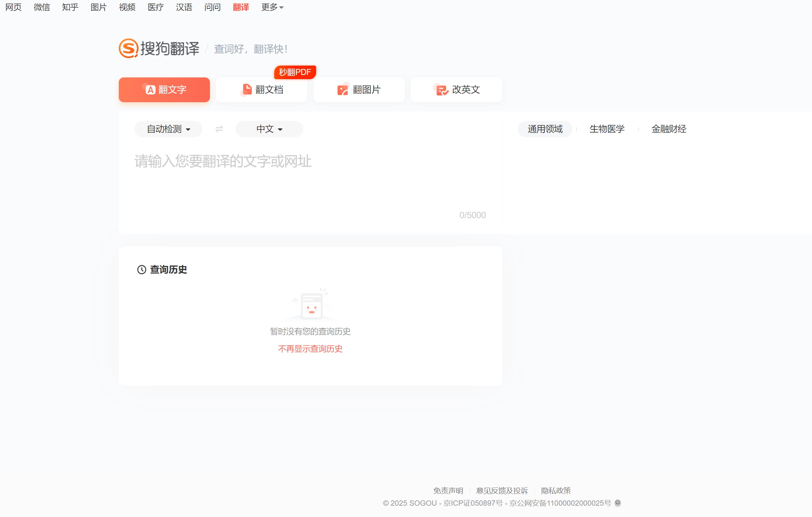
Task: Click the Sogou Translate logo
Action: pyautogui.click(x=159, y=48)
